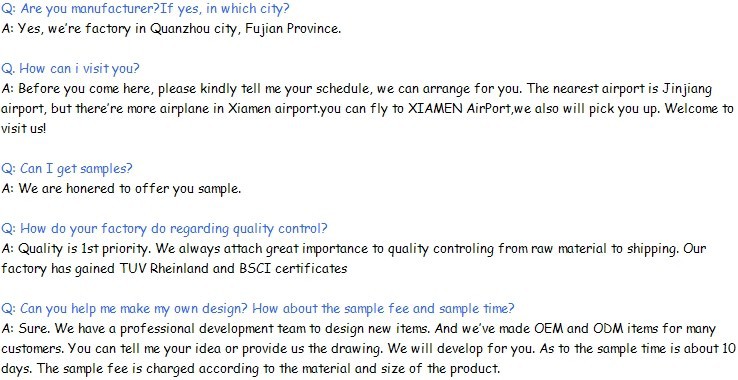Click the 'Can I get samples?' question
Viewport: 738px width, 380px height.
(67, 169)
